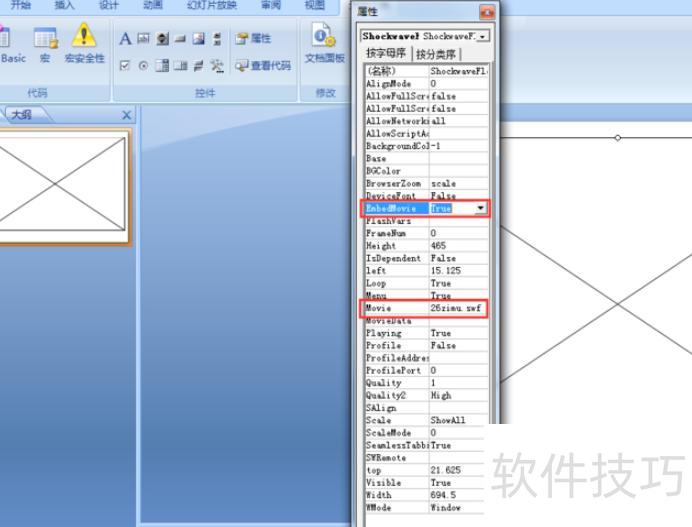Select Quality2 value 'High'

[459, 395]
